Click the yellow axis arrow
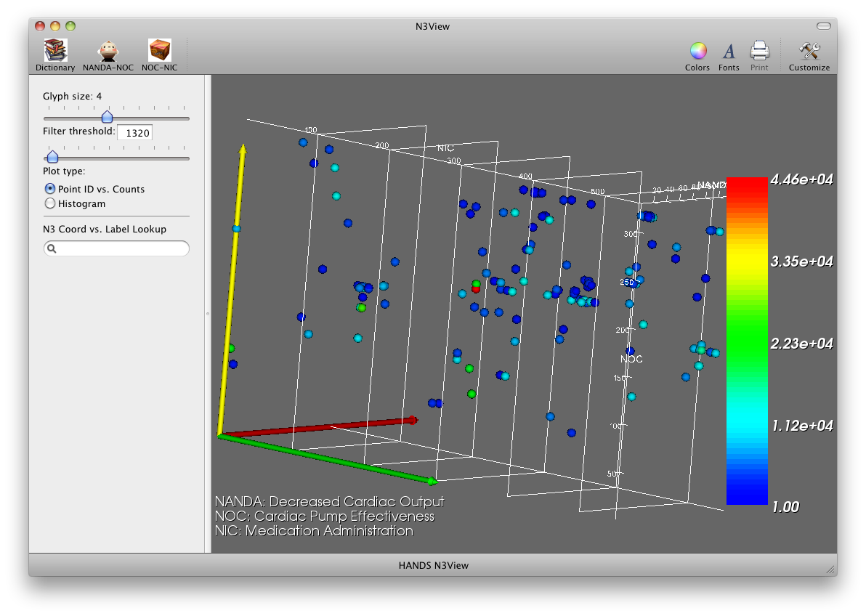Viewport: 866px width, 616px height. click(x=232, y=290)
